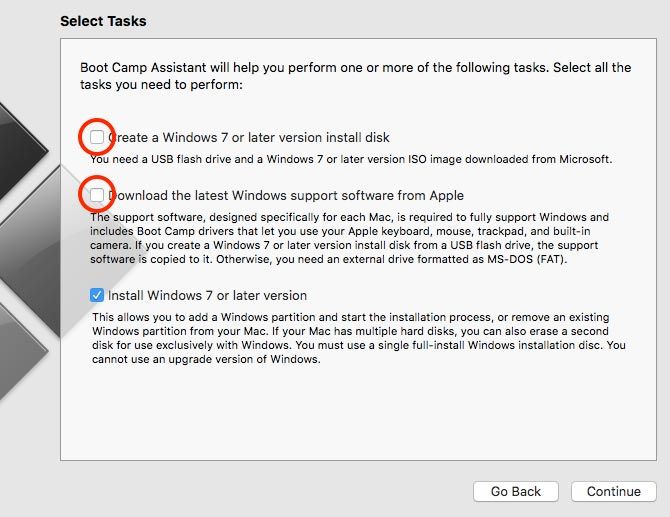Image resolution: width=670 pixels, height=517 pixels.
Task: Click the USB flash drive requirement note
Action: tap(350, 158)
